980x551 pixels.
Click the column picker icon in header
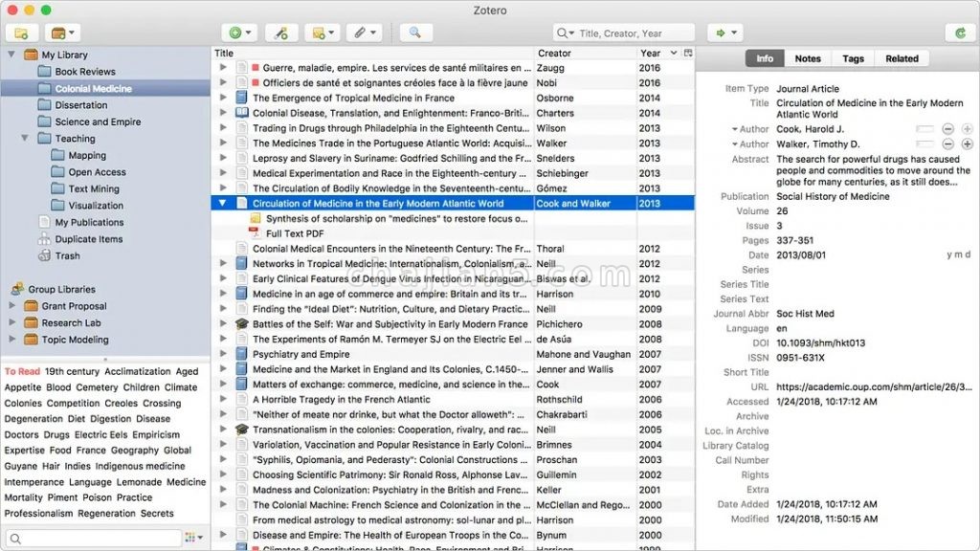pos(688,54)
